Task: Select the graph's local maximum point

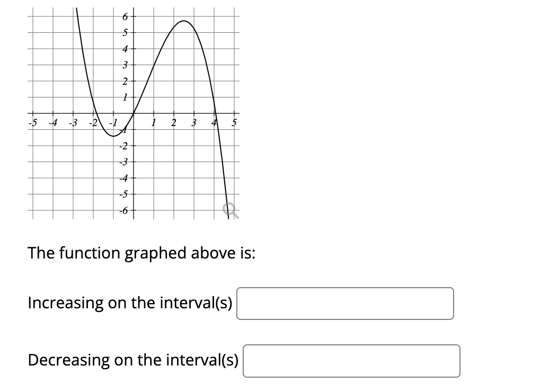Action: point(184,21)
